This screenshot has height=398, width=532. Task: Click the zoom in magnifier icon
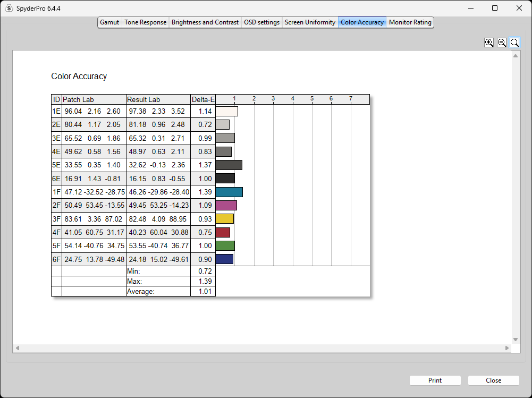click(489, 43)
